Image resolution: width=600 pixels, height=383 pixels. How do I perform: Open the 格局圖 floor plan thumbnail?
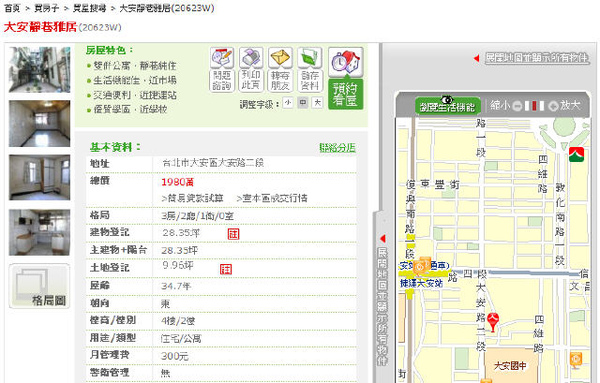39,286
